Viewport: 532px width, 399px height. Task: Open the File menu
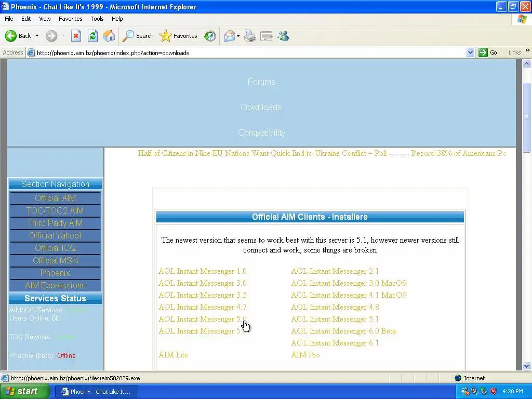tap(9, 19)
